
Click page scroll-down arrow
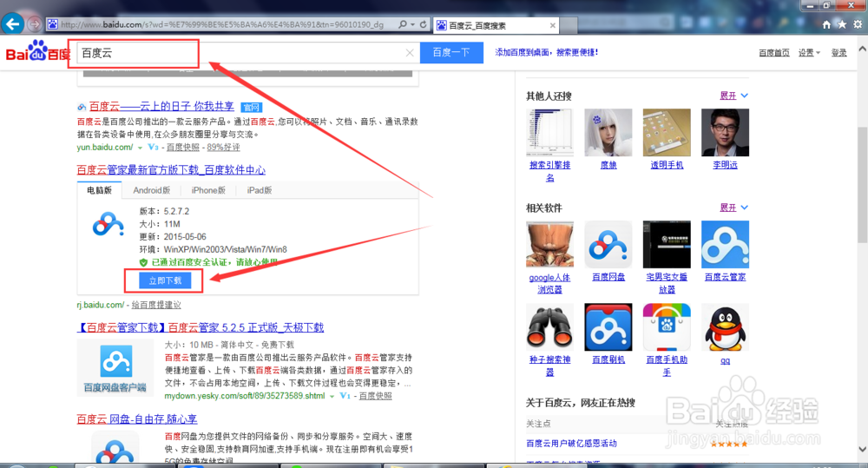click(862, 449)
